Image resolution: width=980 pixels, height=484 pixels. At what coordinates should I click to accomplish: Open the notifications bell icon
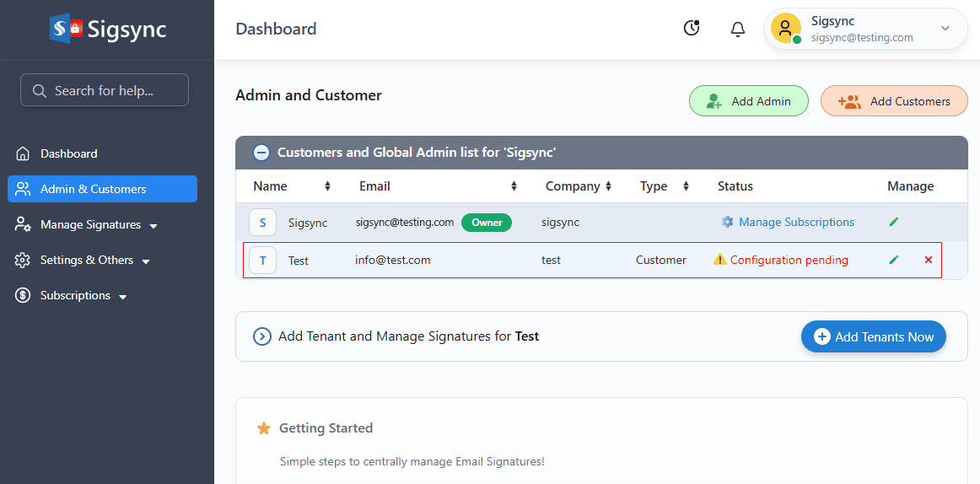737,30
